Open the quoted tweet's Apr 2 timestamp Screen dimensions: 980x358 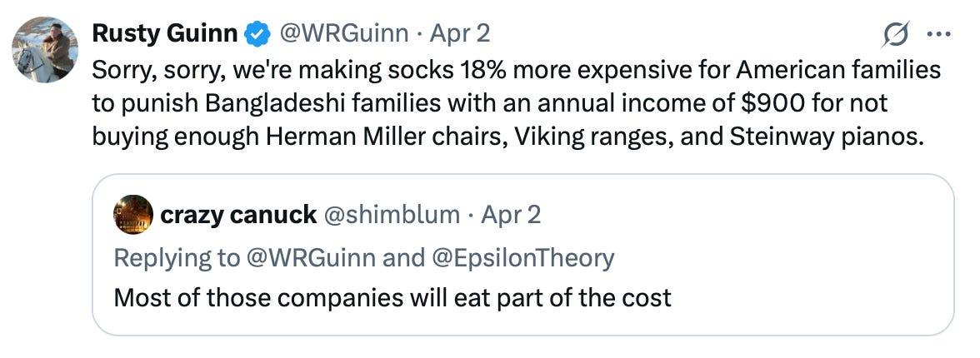511,215
